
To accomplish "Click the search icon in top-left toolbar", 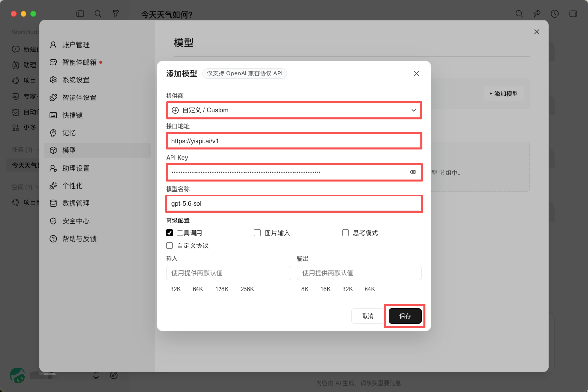I will tap(98, 14).
